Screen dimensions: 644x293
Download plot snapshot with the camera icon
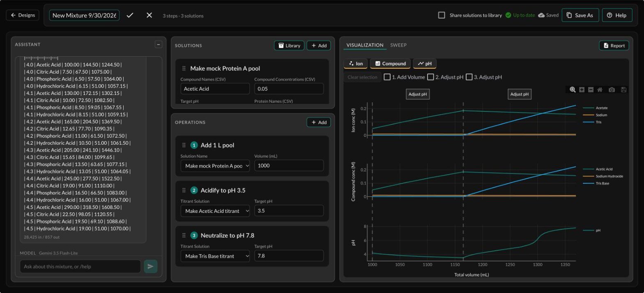[x=612, y=90]
